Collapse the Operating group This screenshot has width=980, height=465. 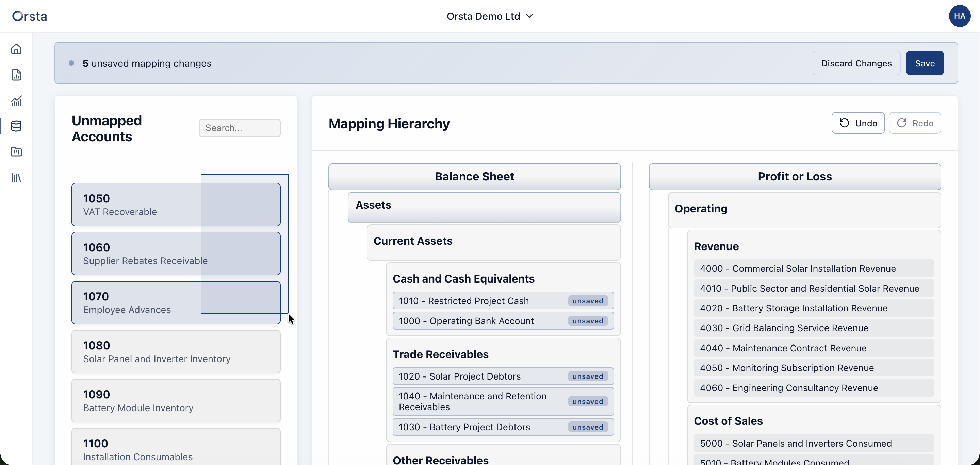[x=804, y=210]
